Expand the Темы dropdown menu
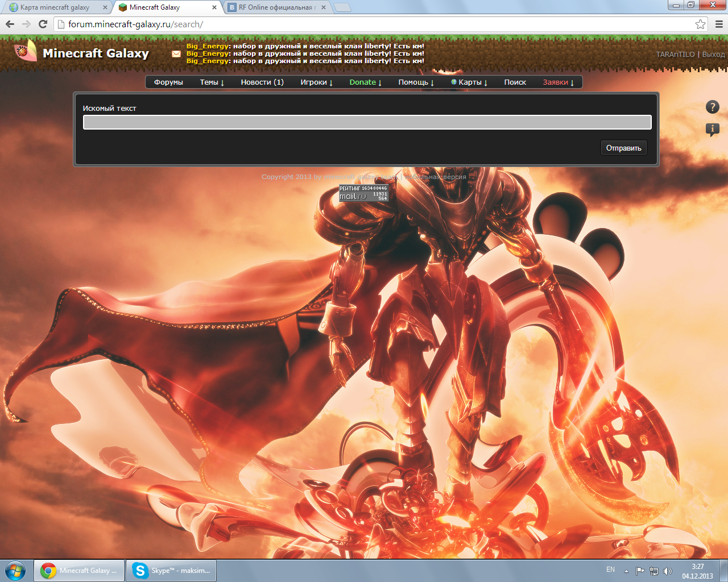This screenshot has width=728, height=582. (212, 82)
